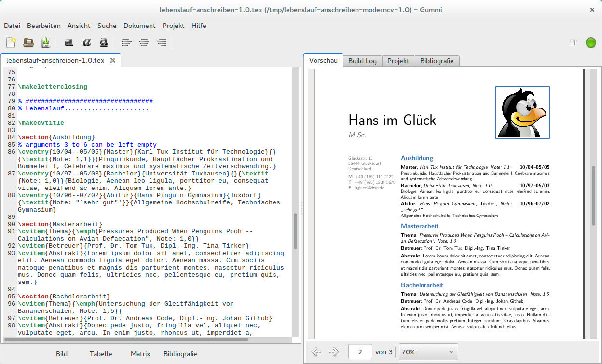Click the Matrix insert button
Screen dimensions: 602x364
pos(140,354)
